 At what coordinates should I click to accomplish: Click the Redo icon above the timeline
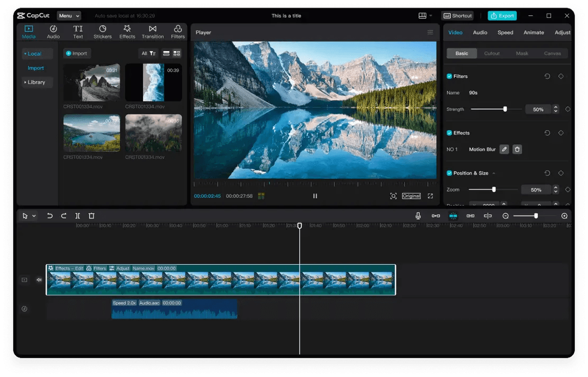63,215
